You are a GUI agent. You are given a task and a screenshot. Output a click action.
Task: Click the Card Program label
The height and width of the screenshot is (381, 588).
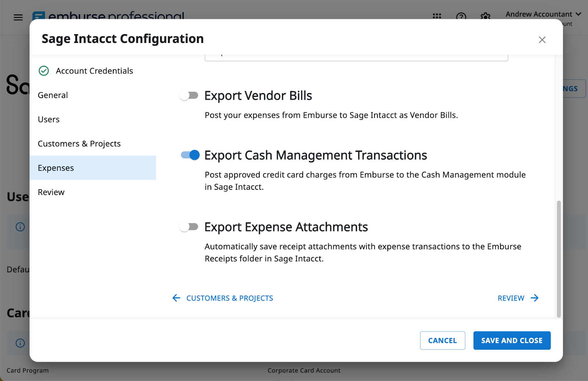(x=28, y=370)
